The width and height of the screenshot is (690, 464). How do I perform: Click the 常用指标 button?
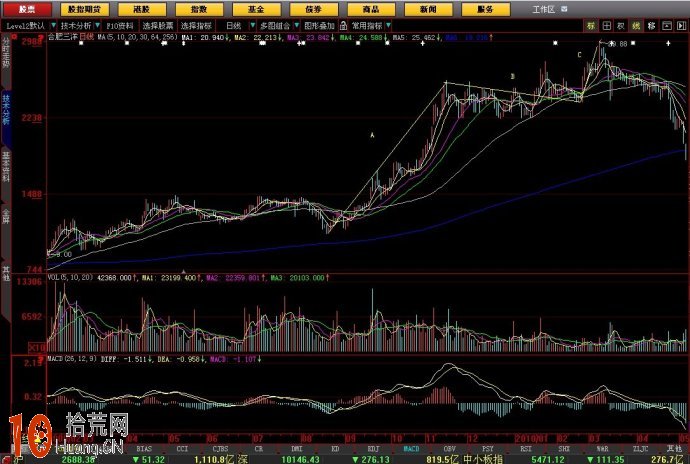tap(367, 26)
